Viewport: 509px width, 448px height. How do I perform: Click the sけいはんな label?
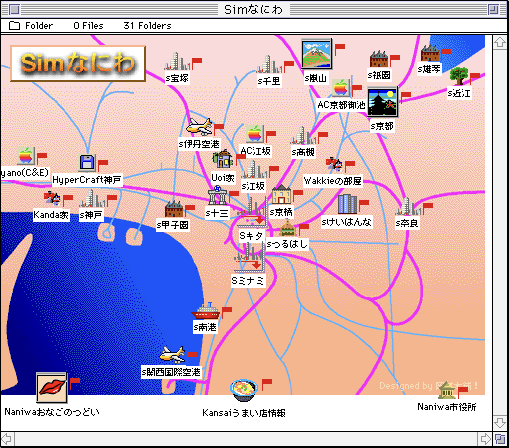tap(347, 222)
